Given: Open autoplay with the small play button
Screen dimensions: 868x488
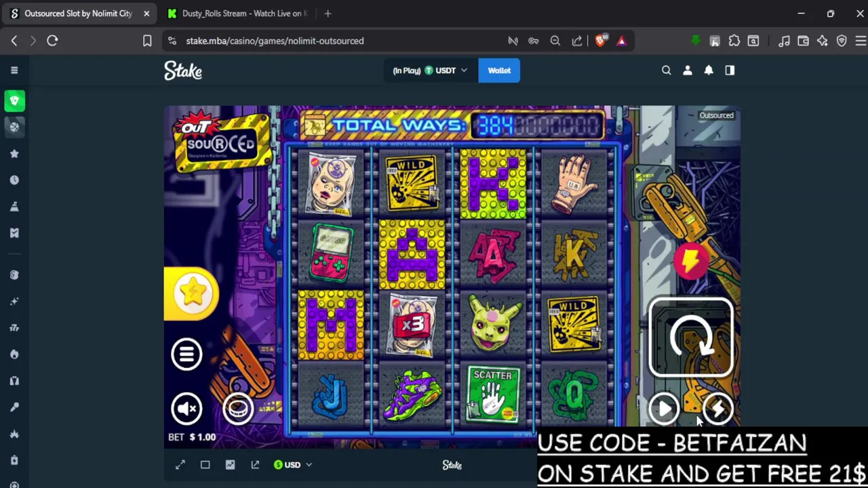Looking at the screenshot, I should click(664, 409).
